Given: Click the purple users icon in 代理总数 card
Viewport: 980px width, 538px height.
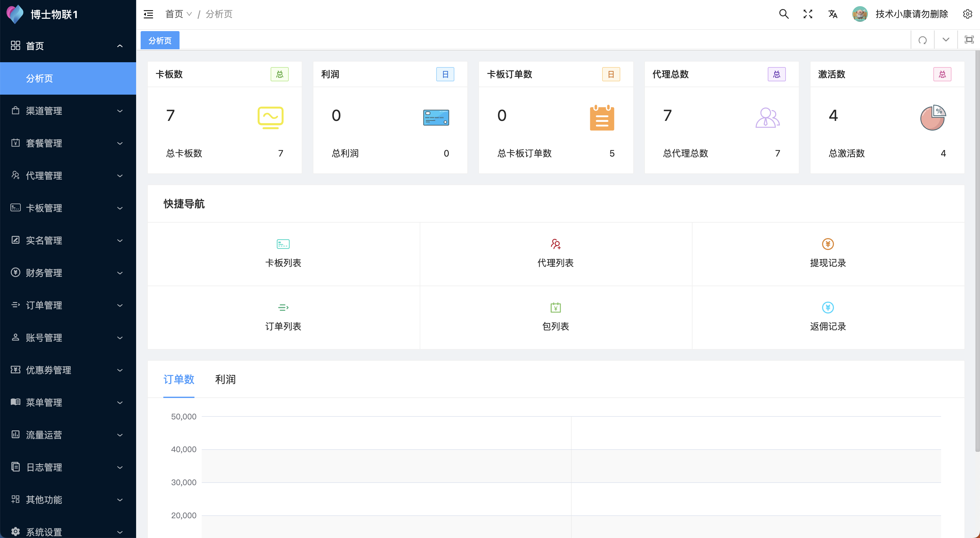Looking at the screenshot, I should [x=767, y=118].
